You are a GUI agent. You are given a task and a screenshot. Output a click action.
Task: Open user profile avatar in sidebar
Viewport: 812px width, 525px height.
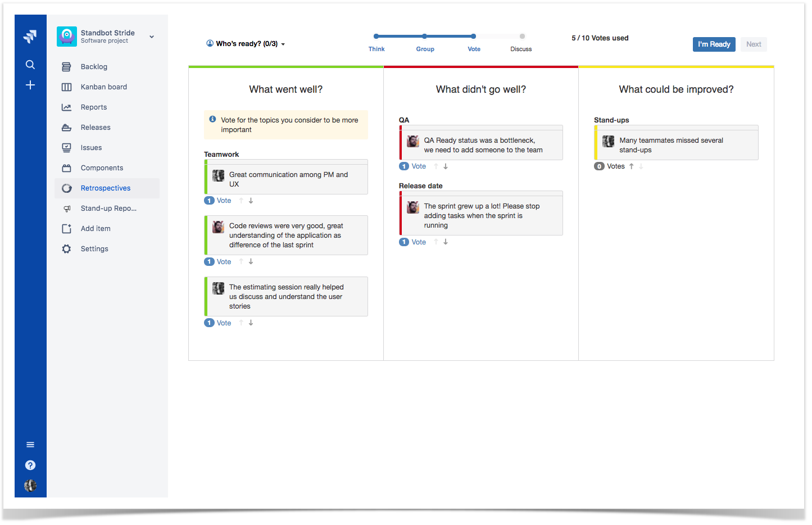pos(30,486)
